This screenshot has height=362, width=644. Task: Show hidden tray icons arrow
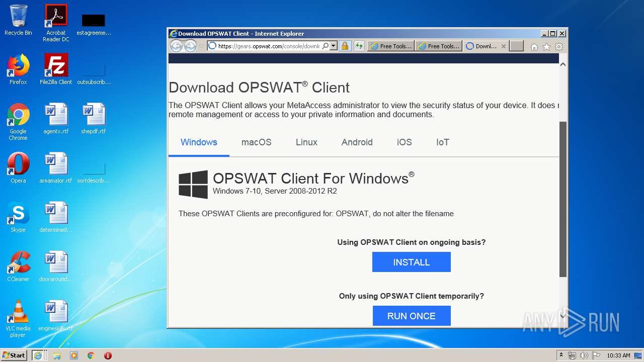(561, 355)
